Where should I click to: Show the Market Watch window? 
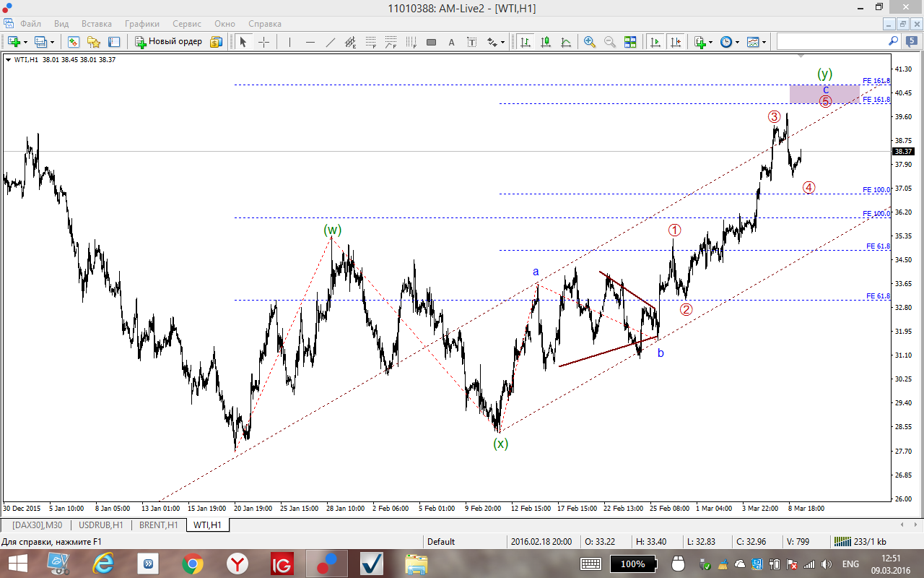73,42
